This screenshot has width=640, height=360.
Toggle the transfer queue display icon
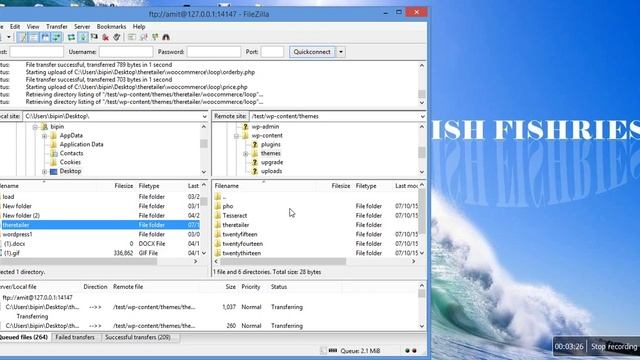pos(56,38)
